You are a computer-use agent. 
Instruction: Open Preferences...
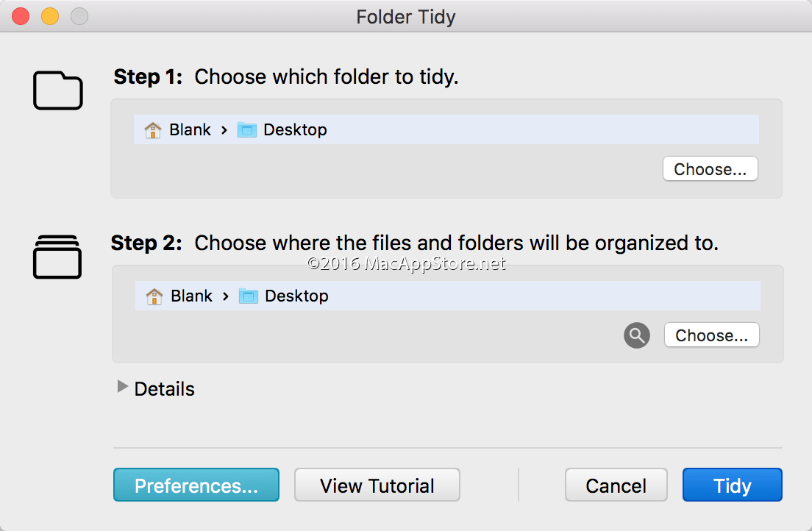point(196,485)
